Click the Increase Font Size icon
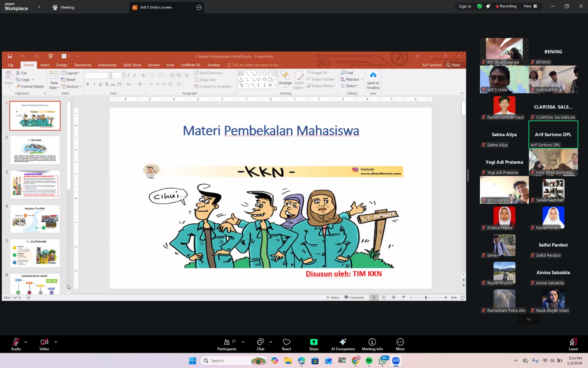 [x=129, y=75]
